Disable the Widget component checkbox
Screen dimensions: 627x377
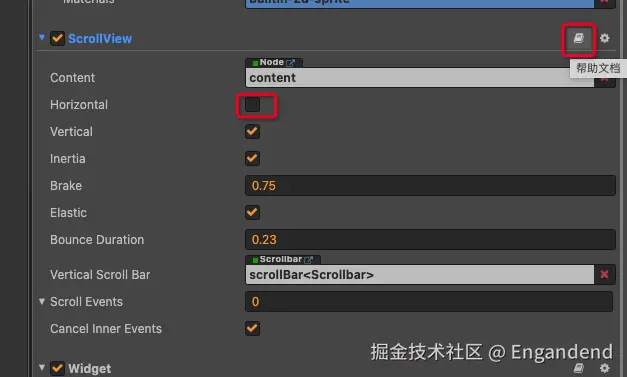pyautogui.click(x=57, y=368)
